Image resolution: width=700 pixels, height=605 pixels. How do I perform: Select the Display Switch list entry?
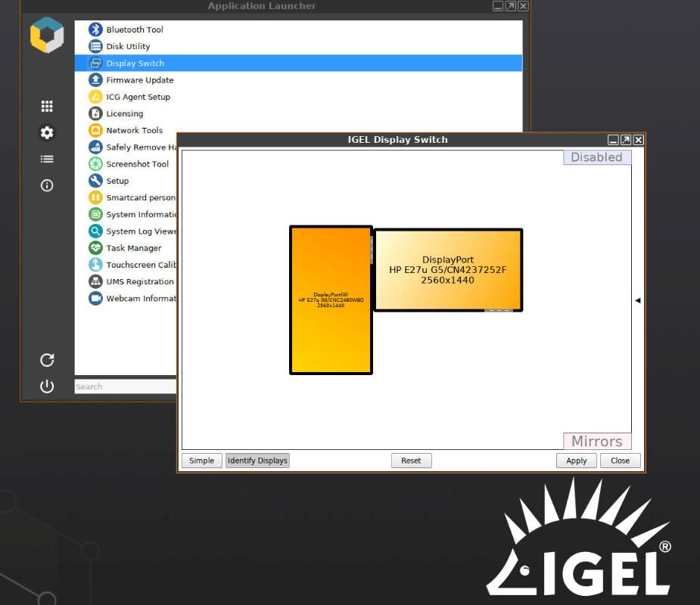click(298, 64)
